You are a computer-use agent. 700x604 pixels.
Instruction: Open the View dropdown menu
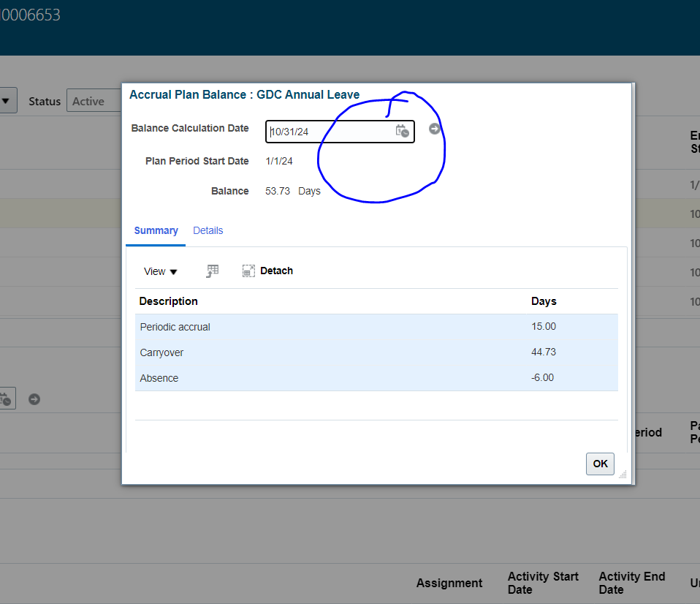160,271
